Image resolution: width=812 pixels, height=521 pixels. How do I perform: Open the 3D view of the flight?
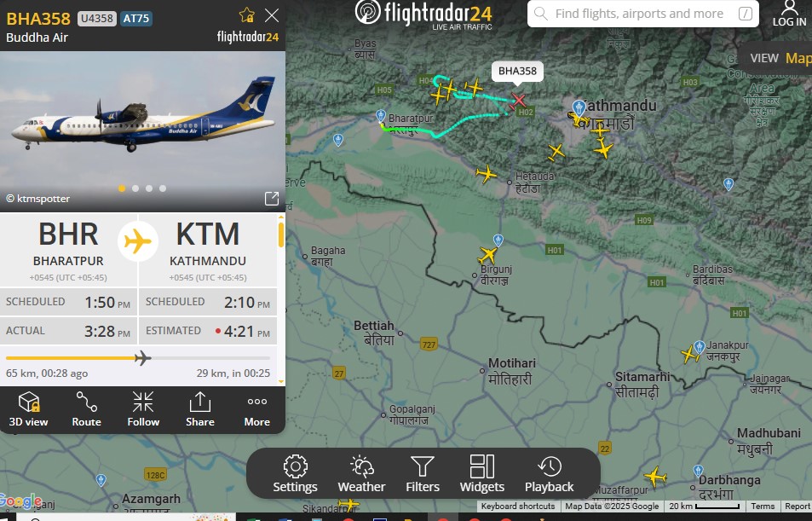click(28, 409)
